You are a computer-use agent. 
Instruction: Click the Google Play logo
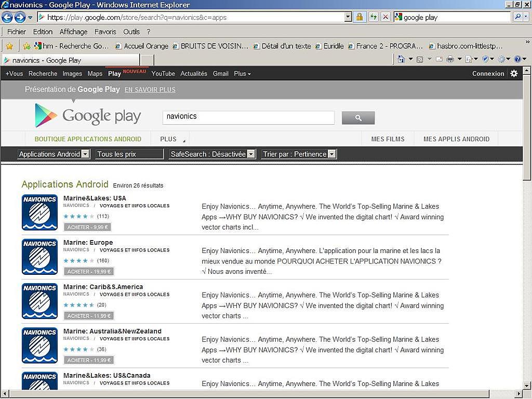[x=88, y=116]
